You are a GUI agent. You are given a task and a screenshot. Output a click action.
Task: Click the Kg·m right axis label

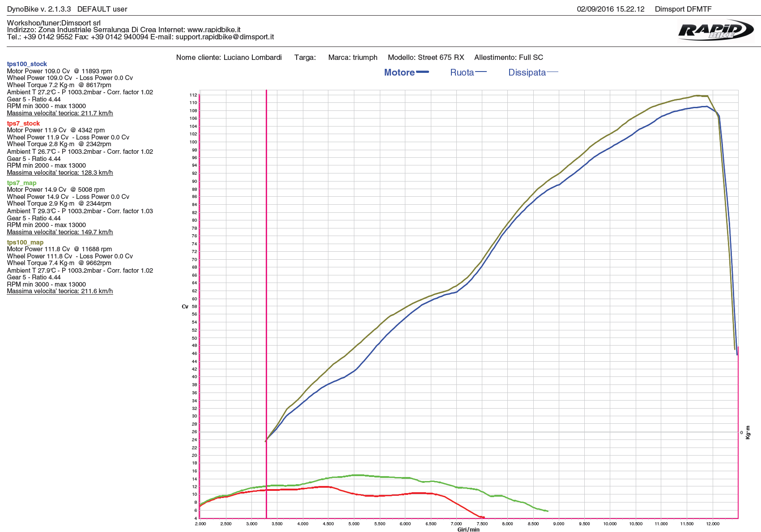tap(748, 432)
